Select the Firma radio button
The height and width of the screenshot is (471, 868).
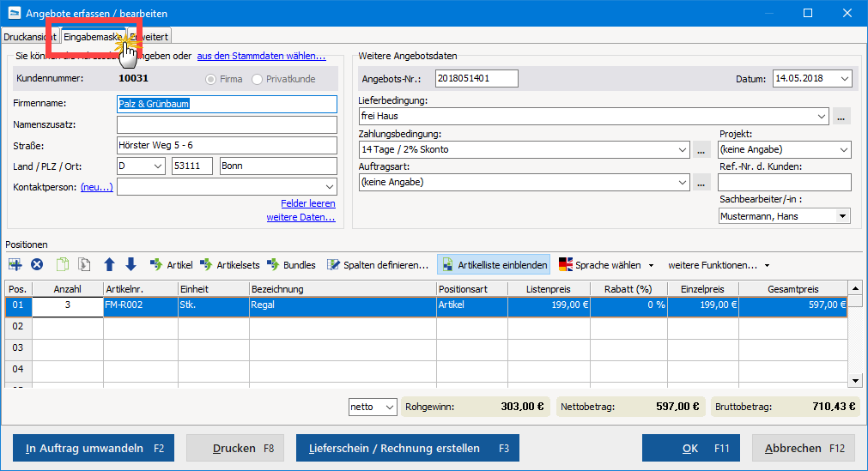[x=210, y=79]
